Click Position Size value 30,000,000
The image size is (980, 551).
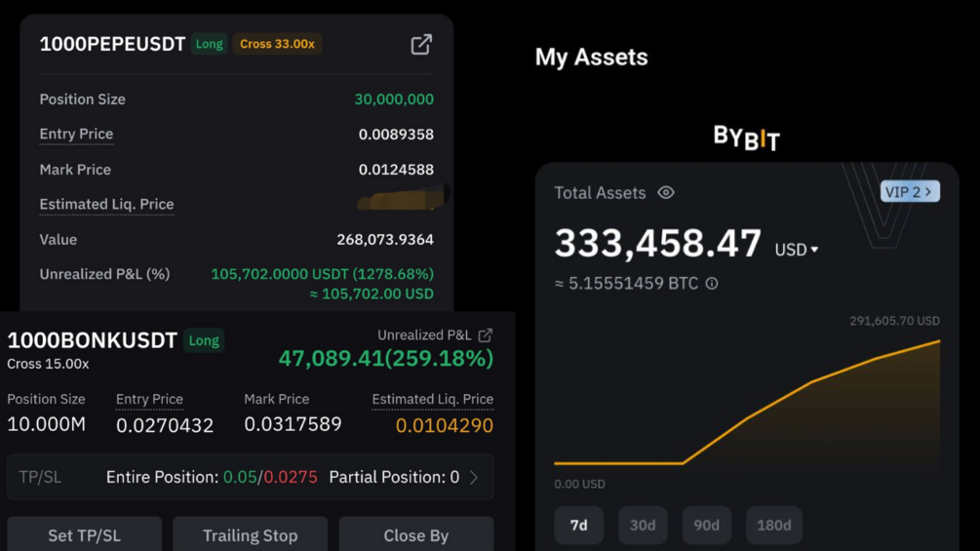(394, 99)
